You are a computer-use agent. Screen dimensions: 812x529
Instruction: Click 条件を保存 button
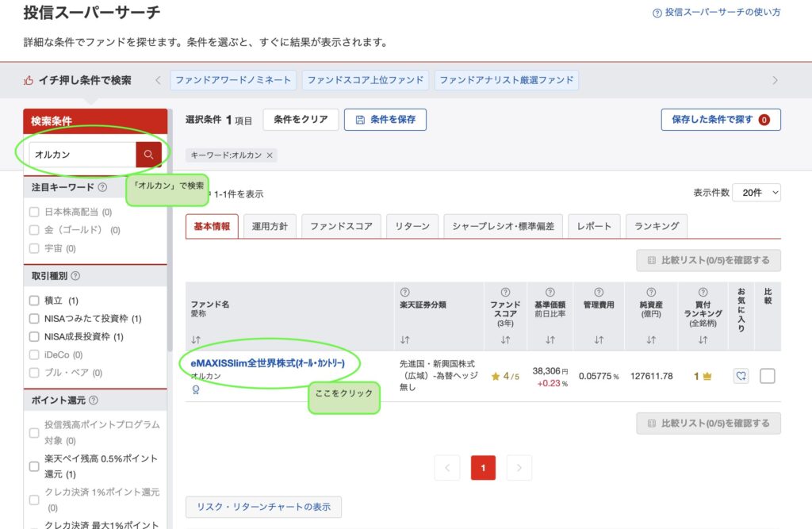385,120
